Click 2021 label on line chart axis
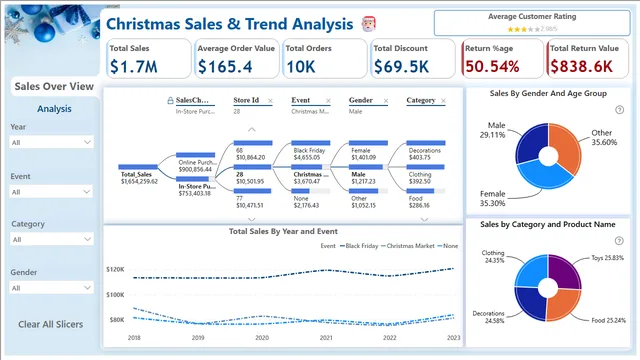 [x=326, y=338]
